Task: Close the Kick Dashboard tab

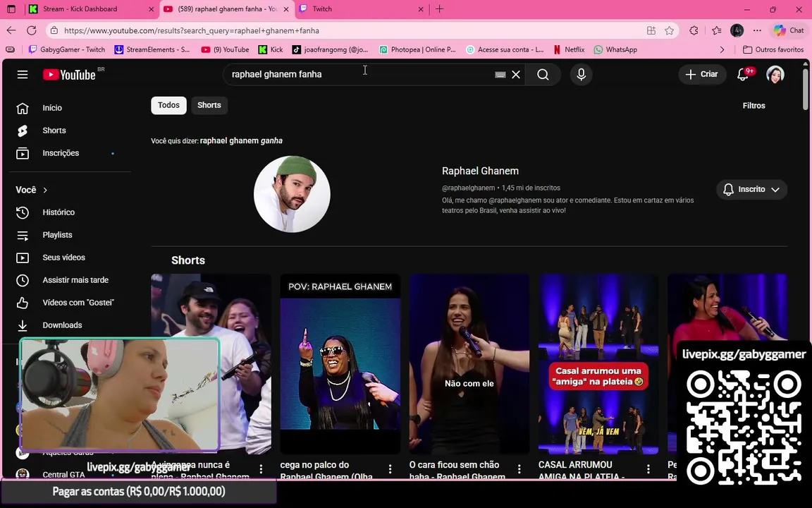Action: [152, 8]
